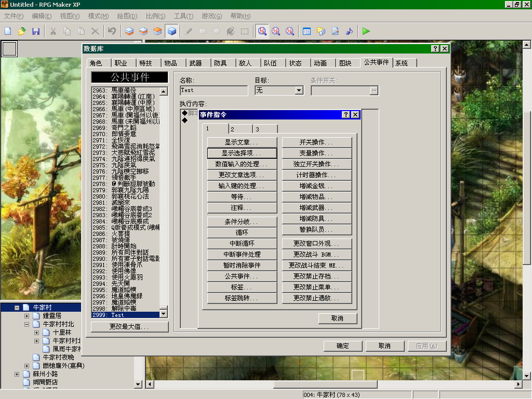Click the 变量操作 command button
Screen dimensions: 532x399
pos(316,153)
